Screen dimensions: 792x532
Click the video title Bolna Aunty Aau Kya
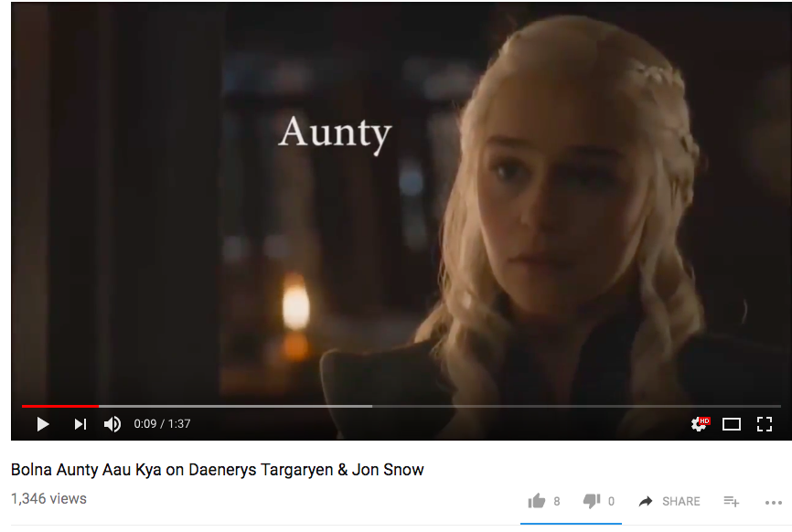pyautogui.click(x=217, y=470)
